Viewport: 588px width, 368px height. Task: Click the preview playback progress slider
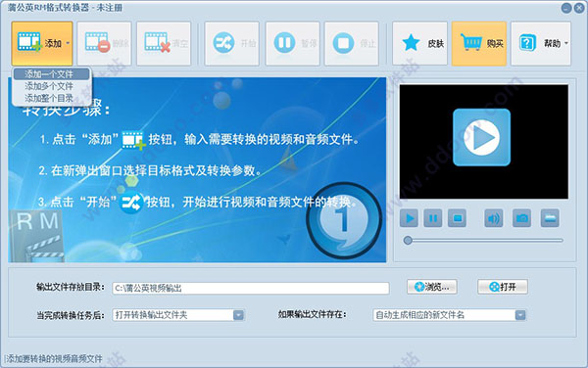click(483, 241)
